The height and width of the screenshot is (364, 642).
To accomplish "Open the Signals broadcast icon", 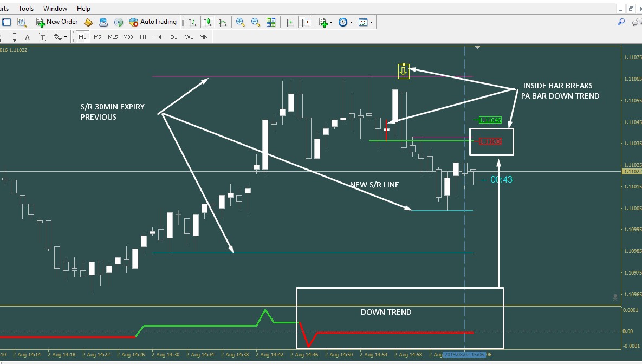I will [x=118, y=22].
